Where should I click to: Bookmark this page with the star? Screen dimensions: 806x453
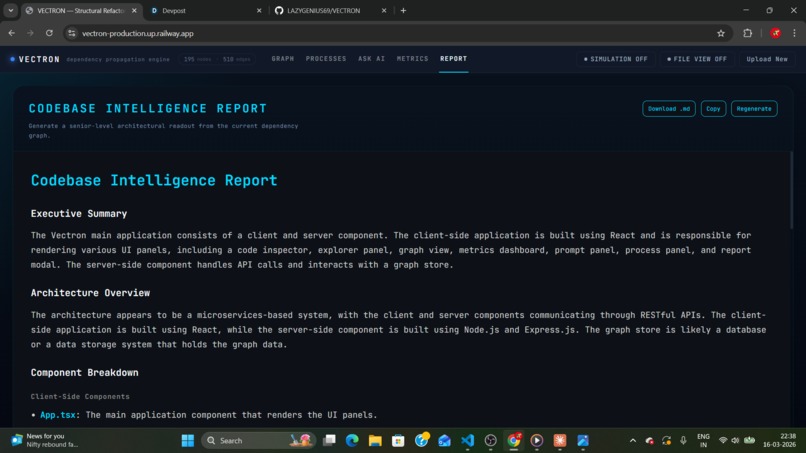721,33
